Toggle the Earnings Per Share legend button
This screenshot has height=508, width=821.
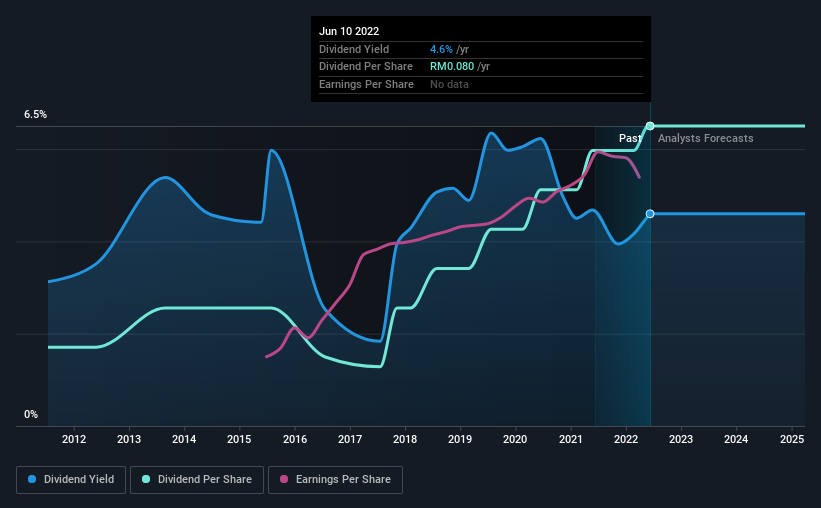335,479
